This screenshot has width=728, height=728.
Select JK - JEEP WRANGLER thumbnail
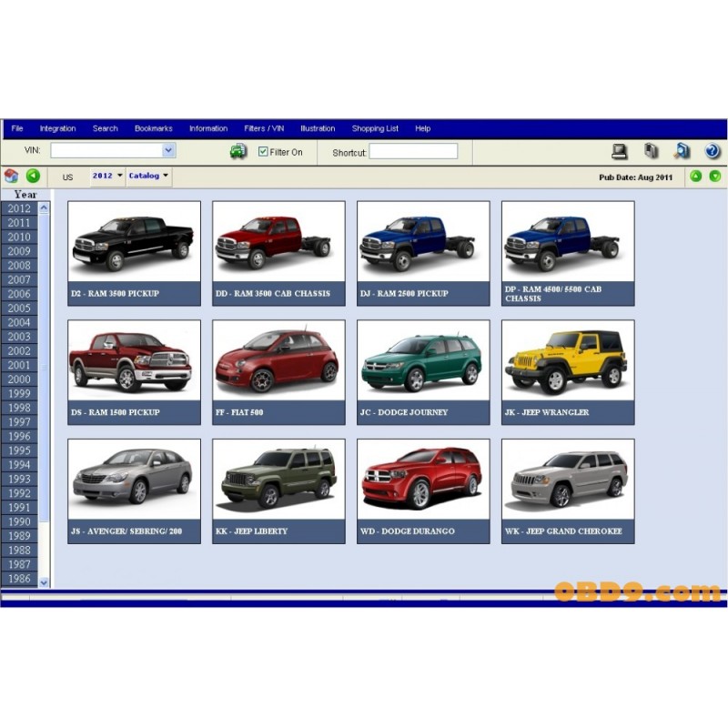(x=568, y=372)
